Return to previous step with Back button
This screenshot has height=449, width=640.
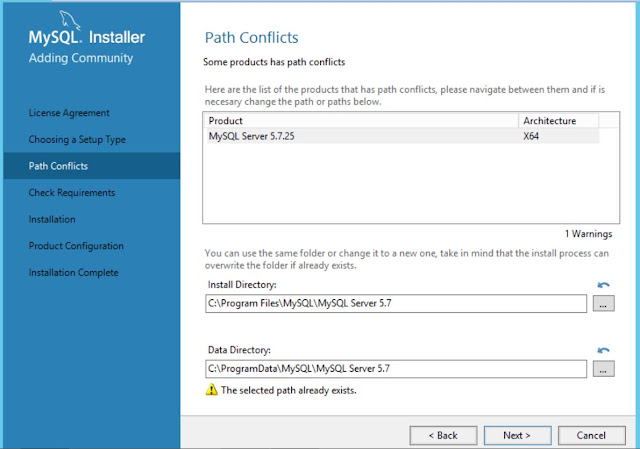[443, 436]
